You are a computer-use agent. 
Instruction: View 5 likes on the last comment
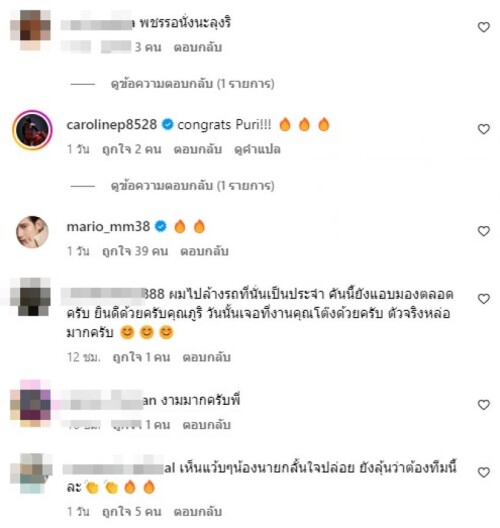132,512
